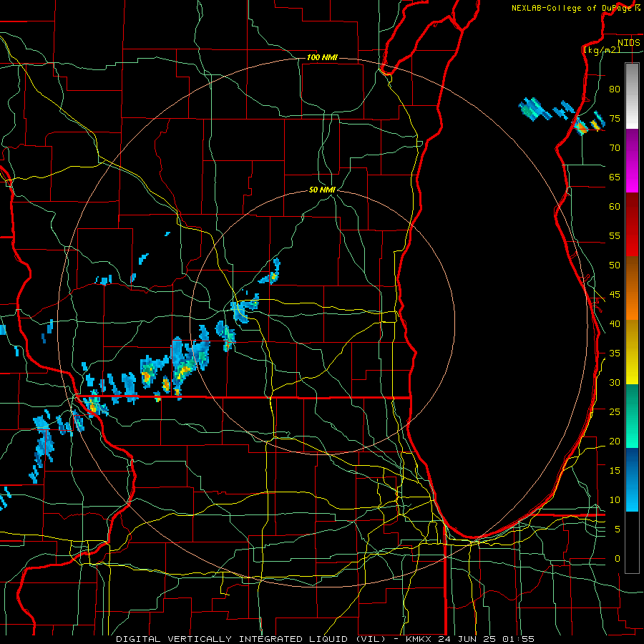Click the DIGITAL VERTICALLY INTEGRATED LIQUID (VIL) caption
The image size is (644, 644).
point(252,639)
